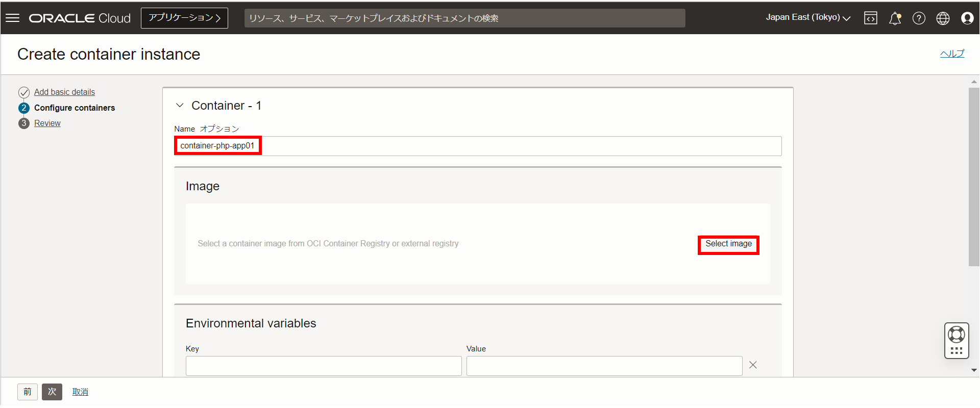Viewport: 980px width, 408px height.
Task: Click the 取消 cancel link
Action: click(x=80, y=392)
